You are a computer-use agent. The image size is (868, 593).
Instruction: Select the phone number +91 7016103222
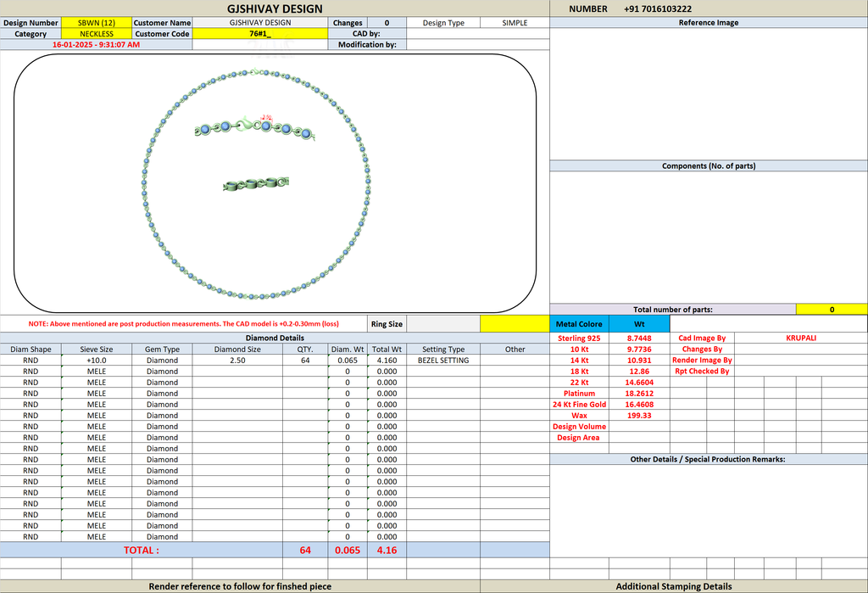(658, 8)
